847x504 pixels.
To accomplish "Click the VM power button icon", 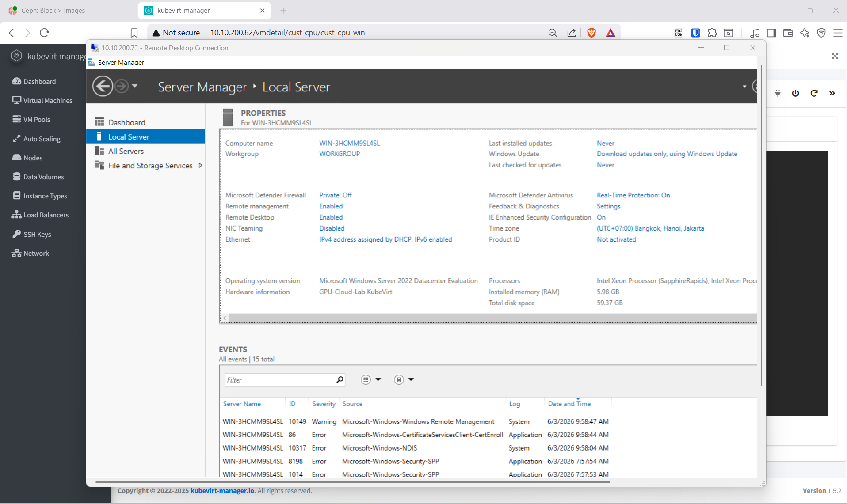I will (x=795, y=93).
